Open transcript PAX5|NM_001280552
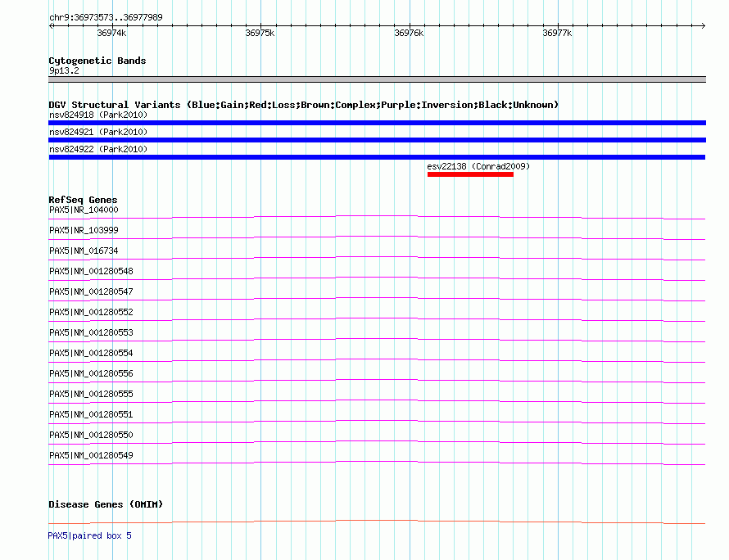729x560 pixels. coord(91,312)
